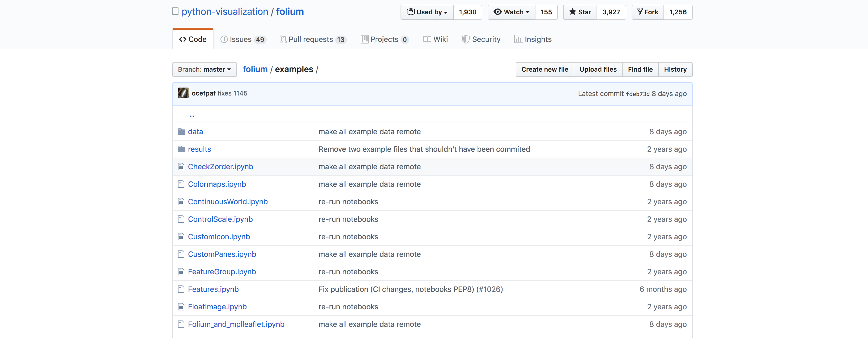This screenshot has height=338, width=868.
Task: View the 1,930 used-by count
Action: pos(468,12)
